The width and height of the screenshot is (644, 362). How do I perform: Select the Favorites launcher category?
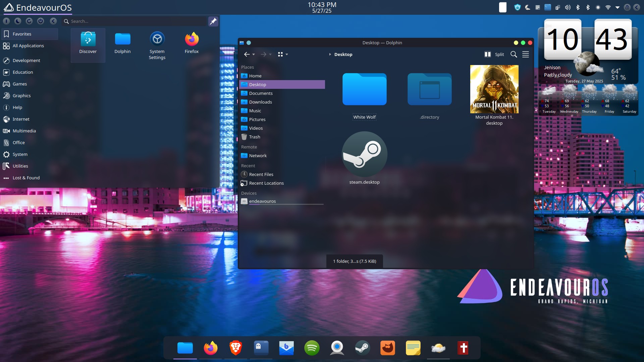pos(30,34)
